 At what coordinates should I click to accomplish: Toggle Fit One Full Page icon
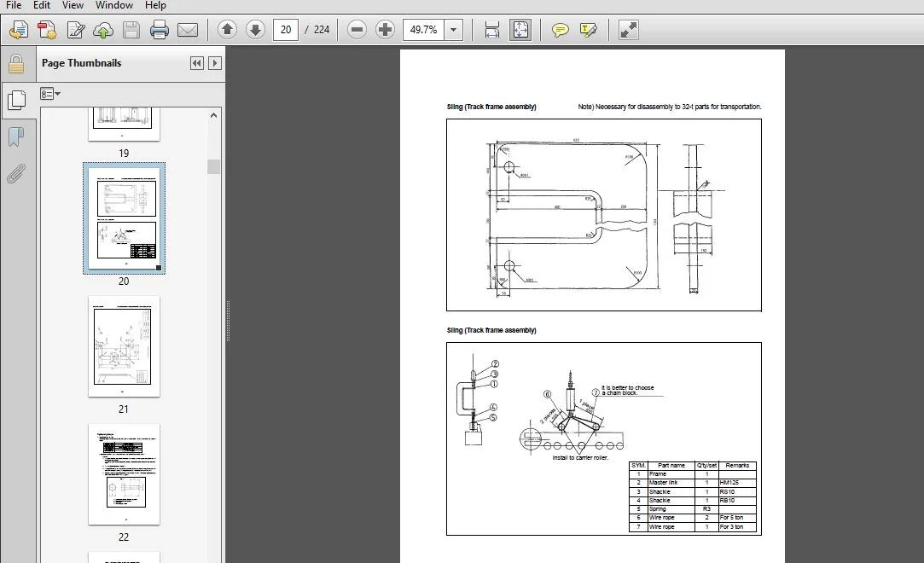pos(520,30)
